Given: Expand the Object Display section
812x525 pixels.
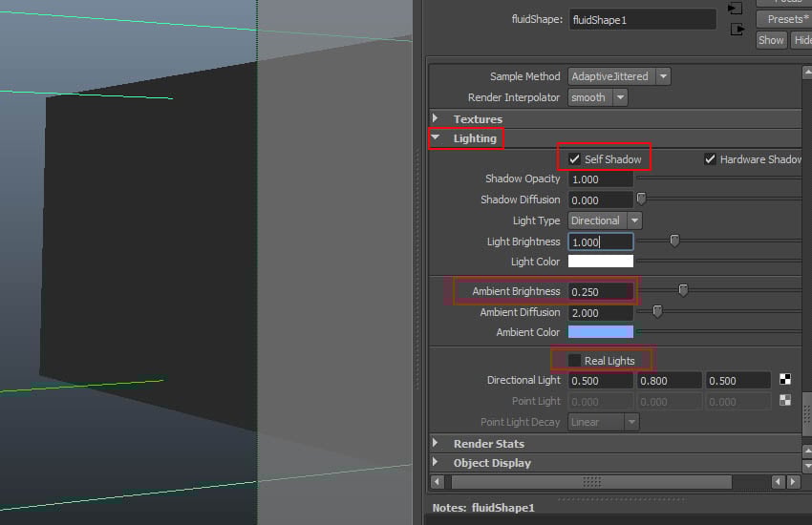Looking at the screenshot, I should pyautogui.click(x=436, y=462).
